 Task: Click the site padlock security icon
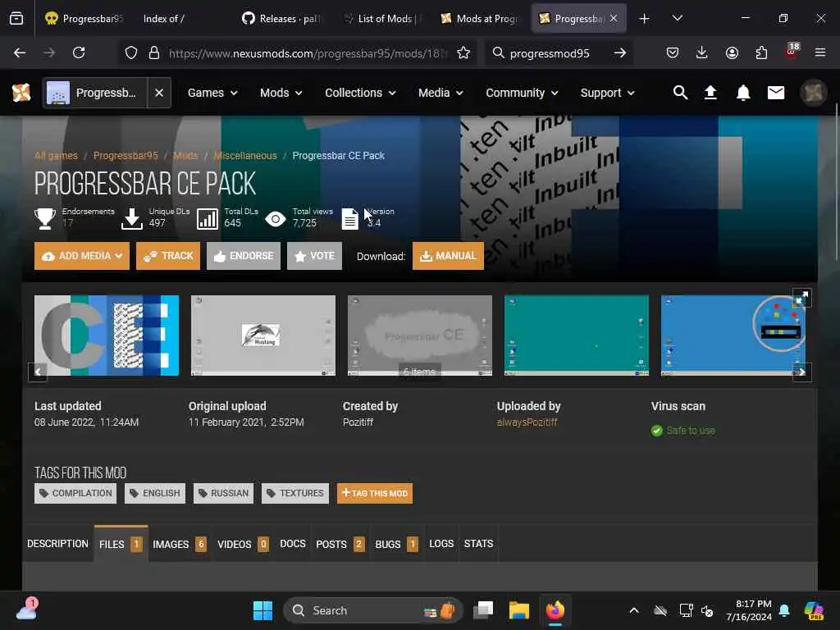pos(154,52)
